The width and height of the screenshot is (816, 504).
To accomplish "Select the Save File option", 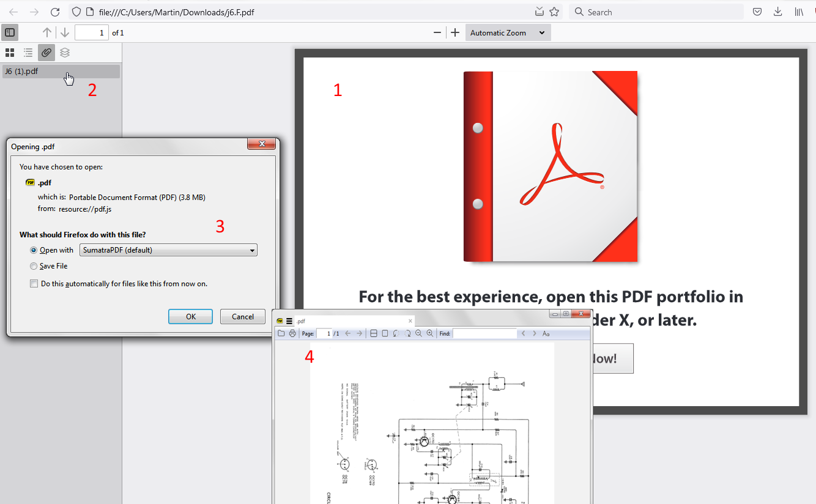I will (34, 265).
